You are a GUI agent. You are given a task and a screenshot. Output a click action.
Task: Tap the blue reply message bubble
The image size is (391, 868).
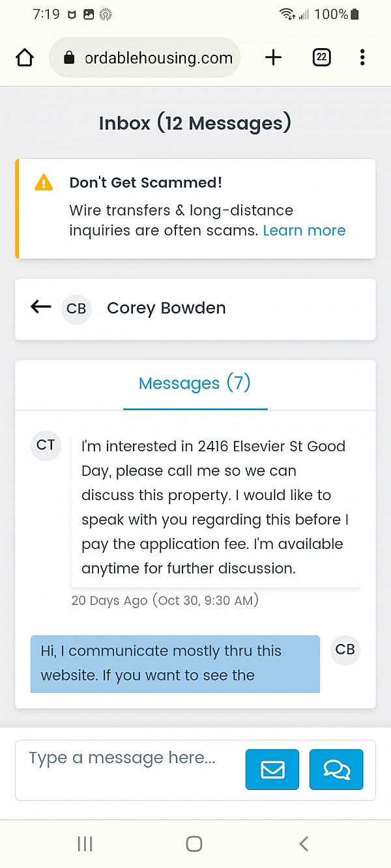(x=175, y=663)
